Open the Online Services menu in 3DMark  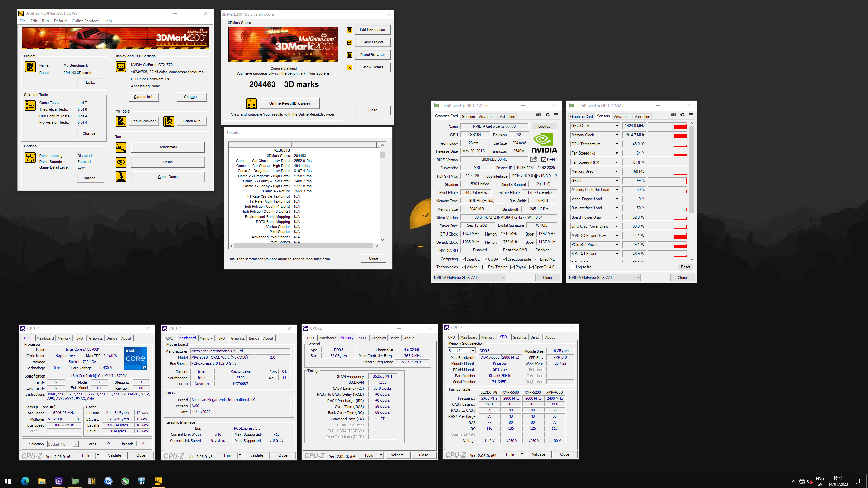click(x=85, y=21)
